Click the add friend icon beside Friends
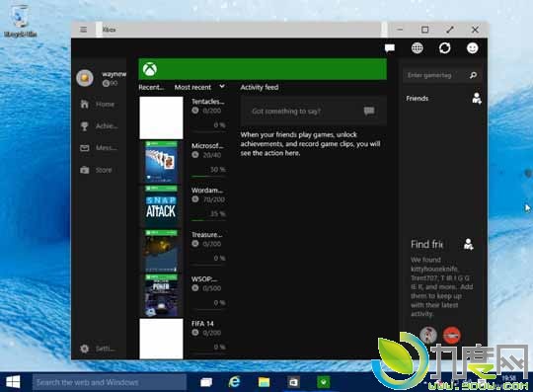 coord(477,99)
